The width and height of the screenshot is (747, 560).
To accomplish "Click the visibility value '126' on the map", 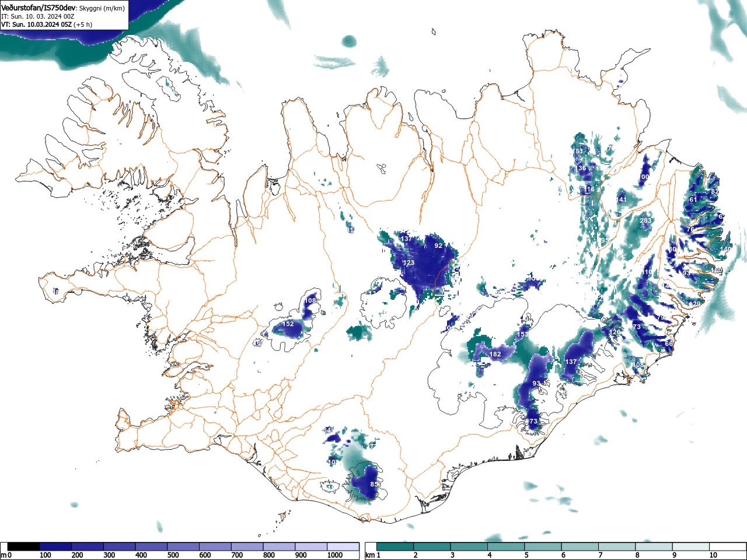I will [x=615, y=332].
